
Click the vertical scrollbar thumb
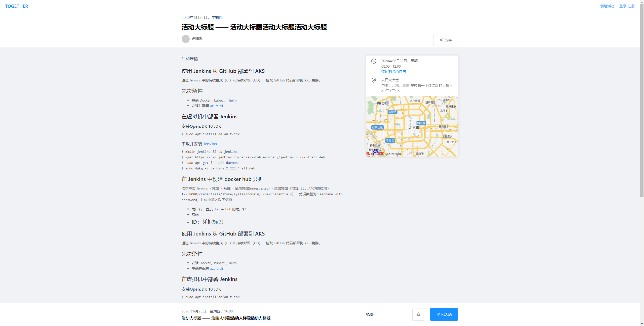click(x=642, y=101)
